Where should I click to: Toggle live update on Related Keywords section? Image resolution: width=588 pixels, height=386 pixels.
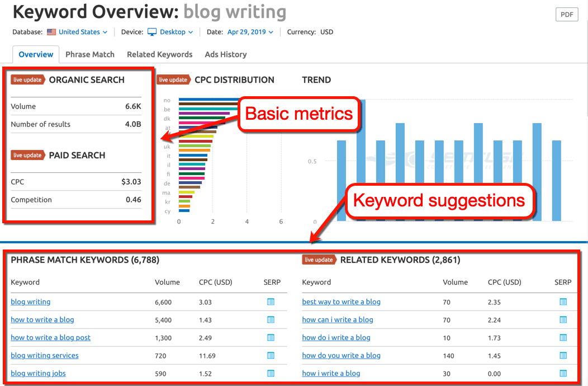(320, 260)
